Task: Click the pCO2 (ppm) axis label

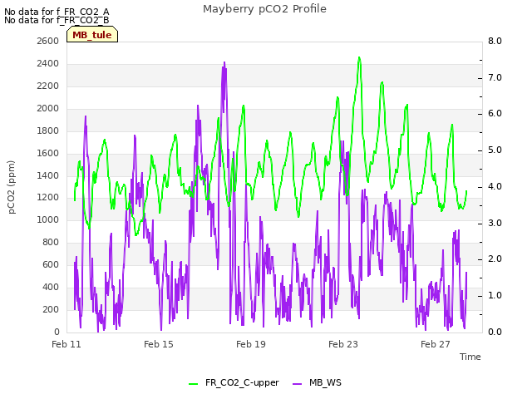Action: coord(11,187)
